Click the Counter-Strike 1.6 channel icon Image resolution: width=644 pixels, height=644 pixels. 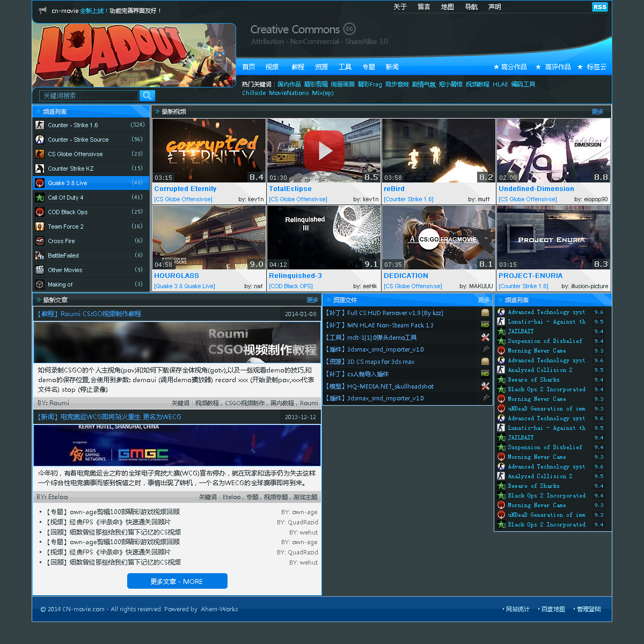(x=40, y=125)
